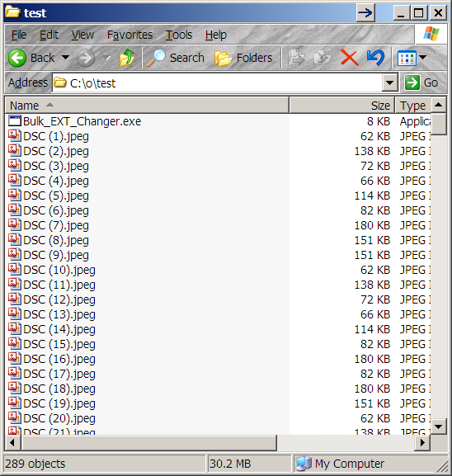Expand the Views dropdown arrow
Image resolution: width=452 pixels, height=476 pixels.
pos(423,57)
